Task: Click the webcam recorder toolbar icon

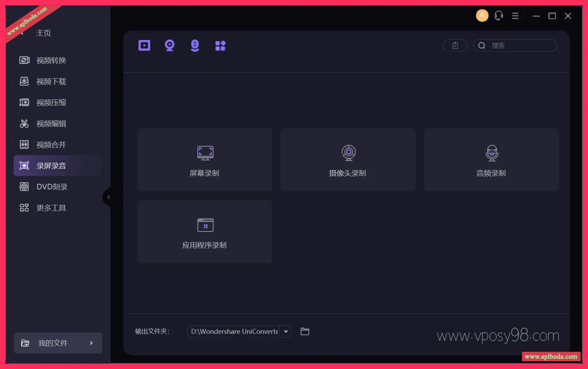Action: click(170, 46)
